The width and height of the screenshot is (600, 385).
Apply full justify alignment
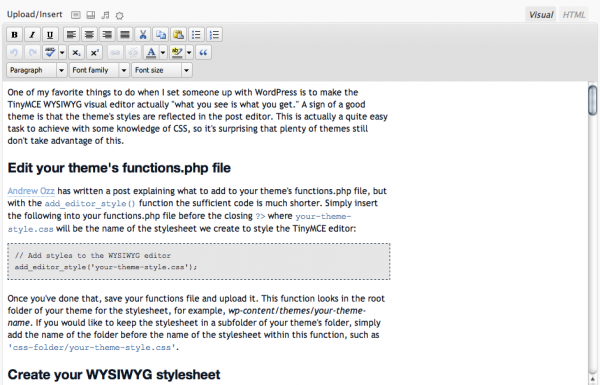tap(125, 34)
